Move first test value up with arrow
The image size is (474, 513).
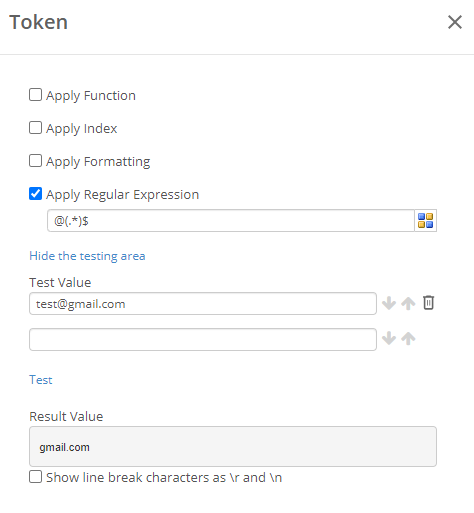[408, 303]
